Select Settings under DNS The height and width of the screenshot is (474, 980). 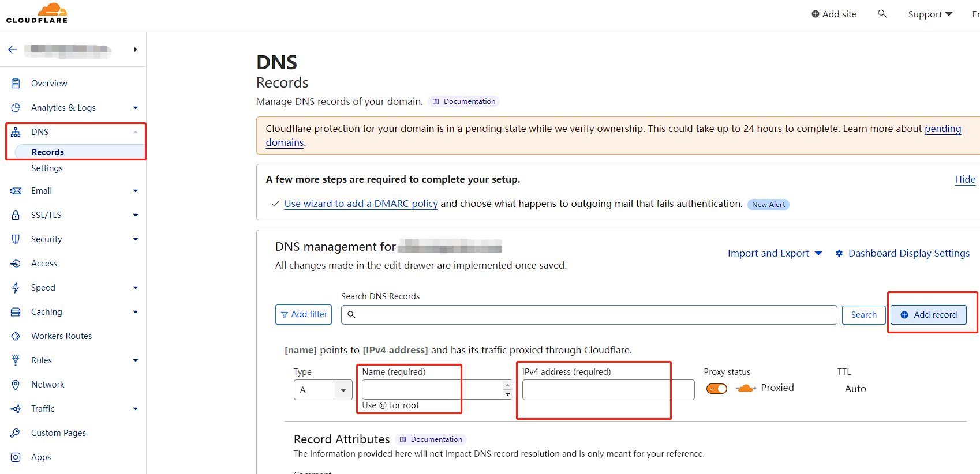click(x=47, y=168)
